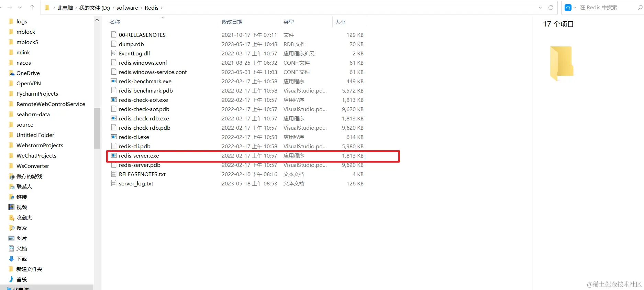Open seaborn-data folder in navigation pane
This screenshot has width=644, height=290.
pyautogui.click(x=33, y=114)
